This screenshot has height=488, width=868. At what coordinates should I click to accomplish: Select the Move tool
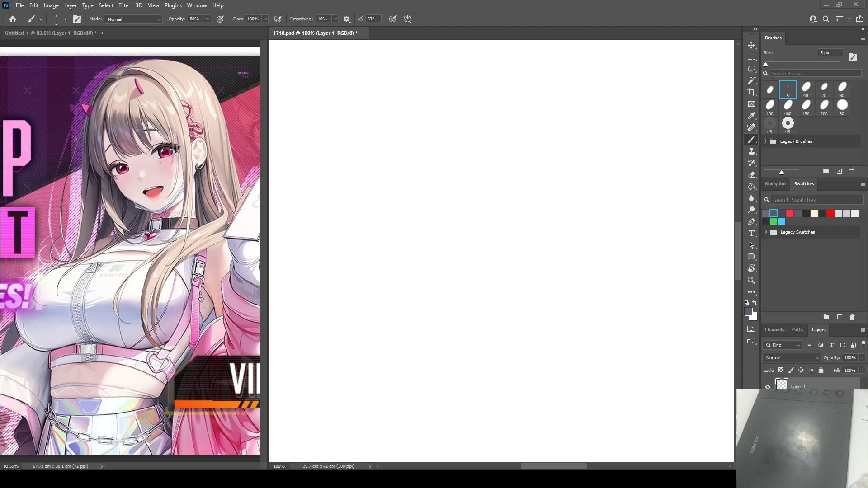[x=751, y=46]
